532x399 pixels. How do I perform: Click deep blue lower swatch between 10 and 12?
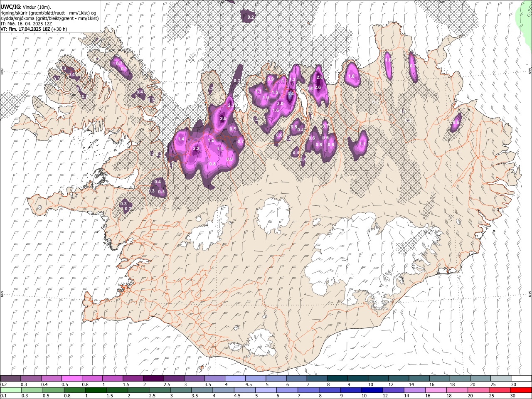pyautogui.click(x=371, y=390)
